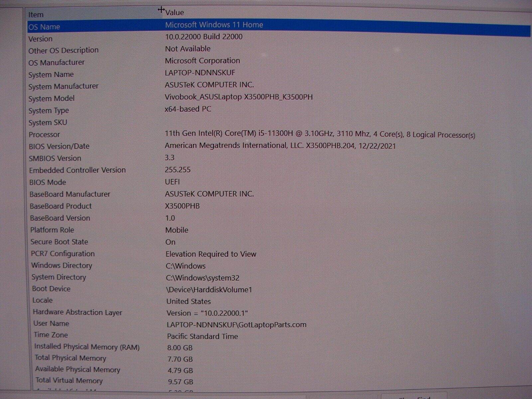Click the Item column header
This screenshot has width=532, height=399.
click(36, 15)
